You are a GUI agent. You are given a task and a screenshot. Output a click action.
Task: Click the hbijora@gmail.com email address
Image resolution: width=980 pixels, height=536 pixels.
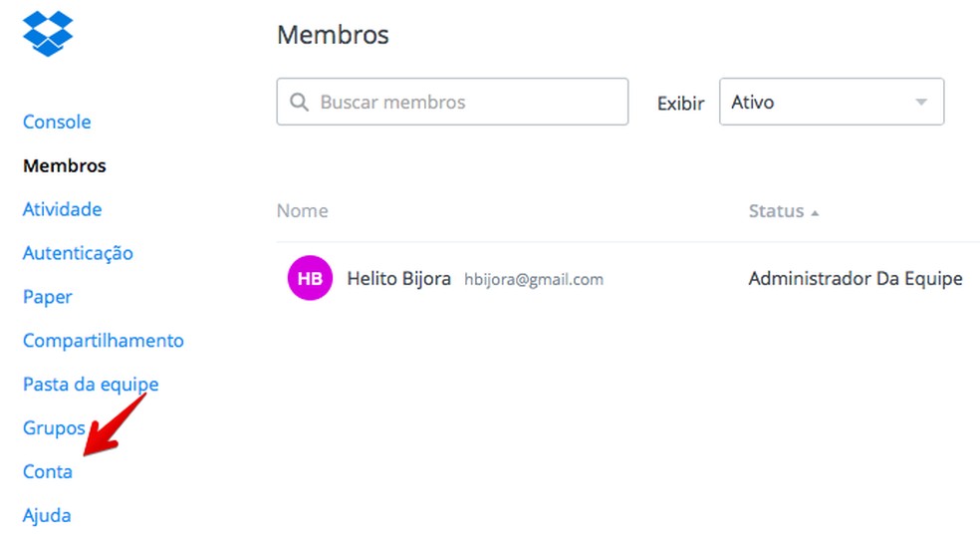[x=534, y=280]
